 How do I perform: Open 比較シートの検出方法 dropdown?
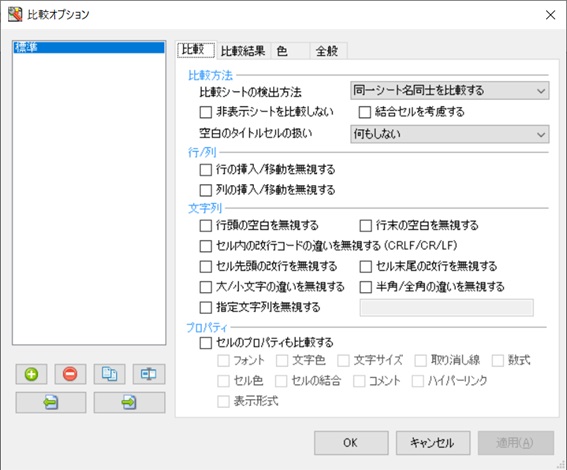pyautogui.click(x=450, y=90)
